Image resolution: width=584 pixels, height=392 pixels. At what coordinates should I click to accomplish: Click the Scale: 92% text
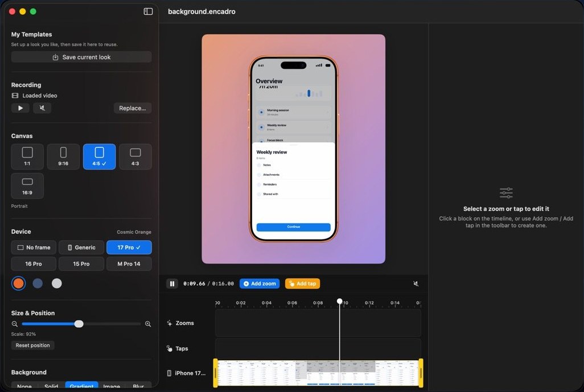click(23, 334)
